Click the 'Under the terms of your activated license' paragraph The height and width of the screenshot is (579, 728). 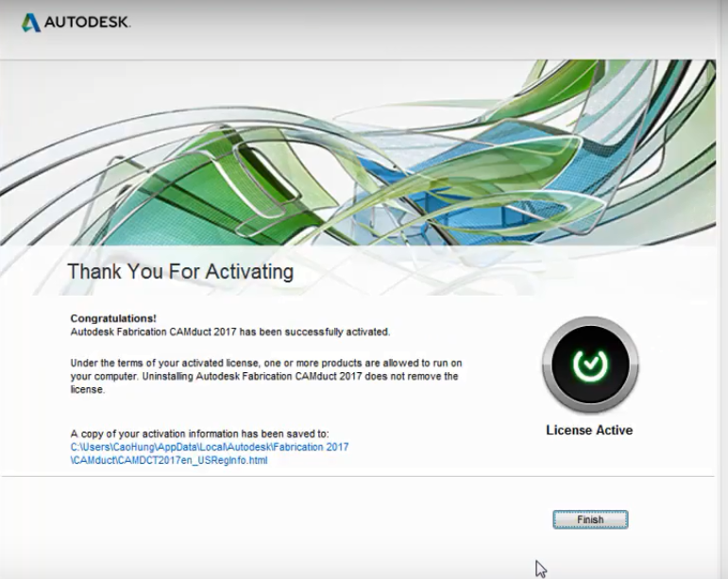tap(266, 376)
